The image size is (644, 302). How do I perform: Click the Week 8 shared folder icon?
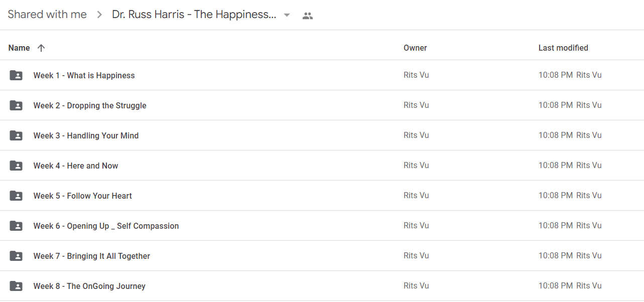point(16,286)
